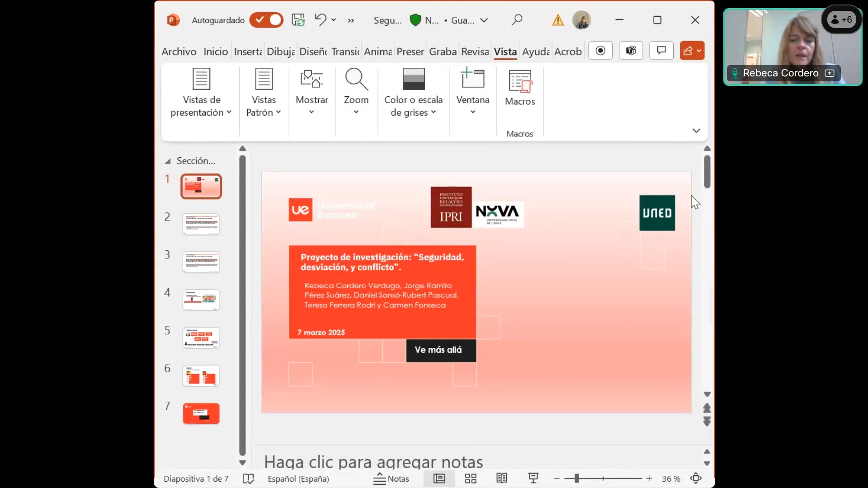Open the user account profile picture

coord(581,20)
